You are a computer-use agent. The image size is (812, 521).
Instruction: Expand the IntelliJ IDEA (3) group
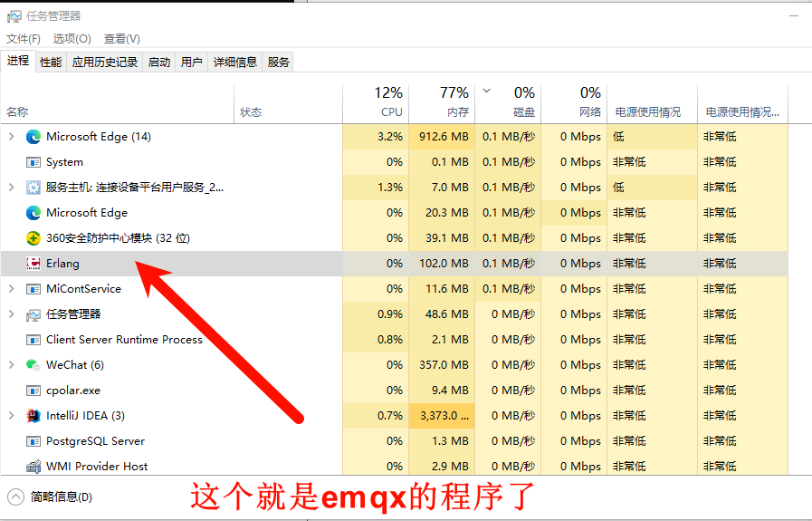pos(12,416)
